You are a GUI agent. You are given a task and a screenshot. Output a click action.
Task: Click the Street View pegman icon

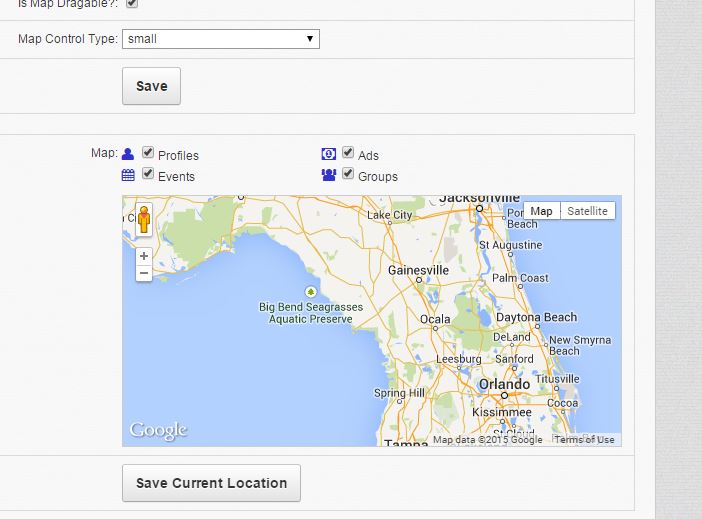coord(144,221)
